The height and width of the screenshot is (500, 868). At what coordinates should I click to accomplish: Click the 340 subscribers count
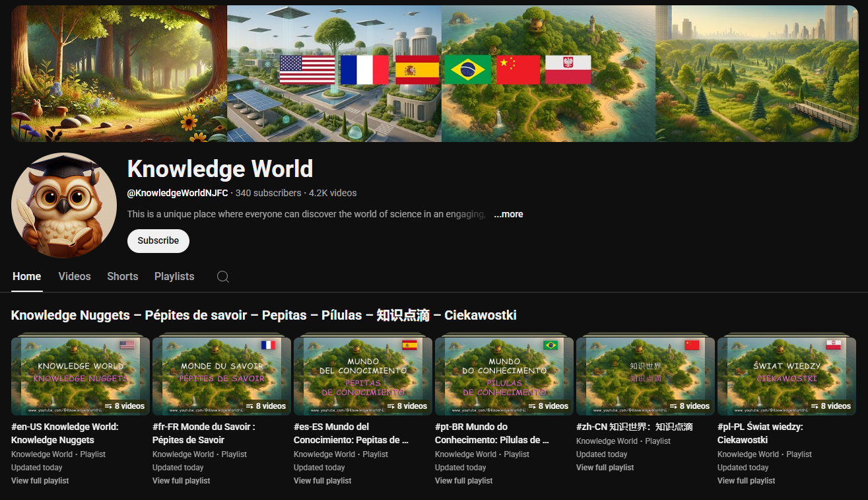(268, 194)
